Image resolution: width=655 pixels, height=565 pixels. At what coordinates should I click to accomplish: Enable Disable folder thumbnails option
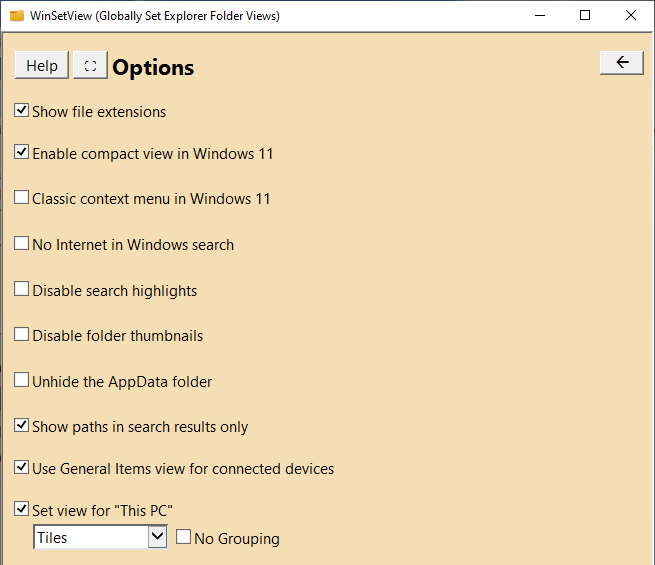click(x=21, y=334)
